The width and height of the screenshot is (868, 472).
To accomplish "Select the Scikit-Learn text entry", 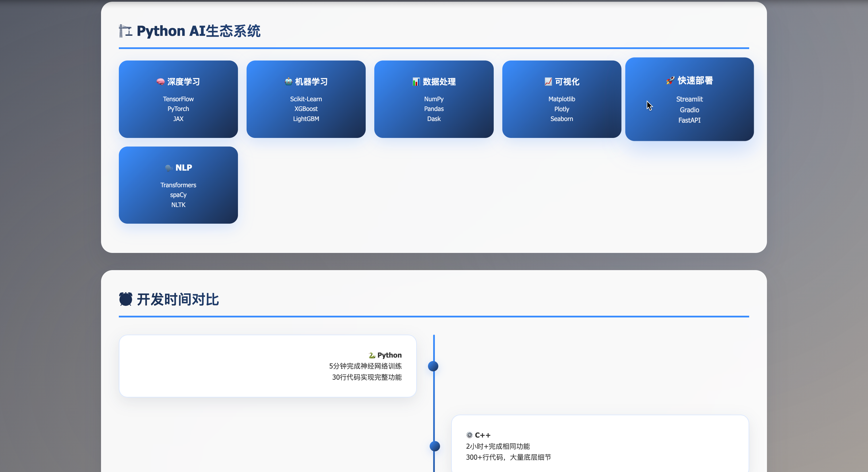I will tap(306, 99).
